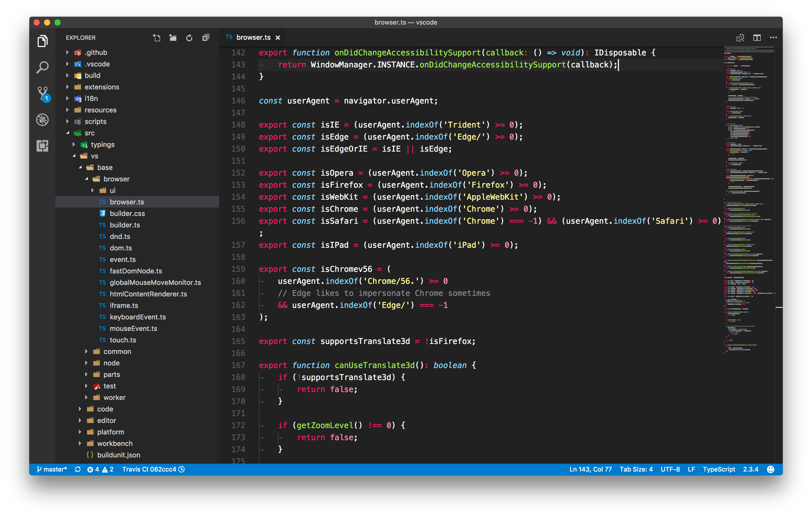The width and height of the screenshot is (812, 517).
Task: Change language mode via TypeScript label
Action: coord(719,469)
